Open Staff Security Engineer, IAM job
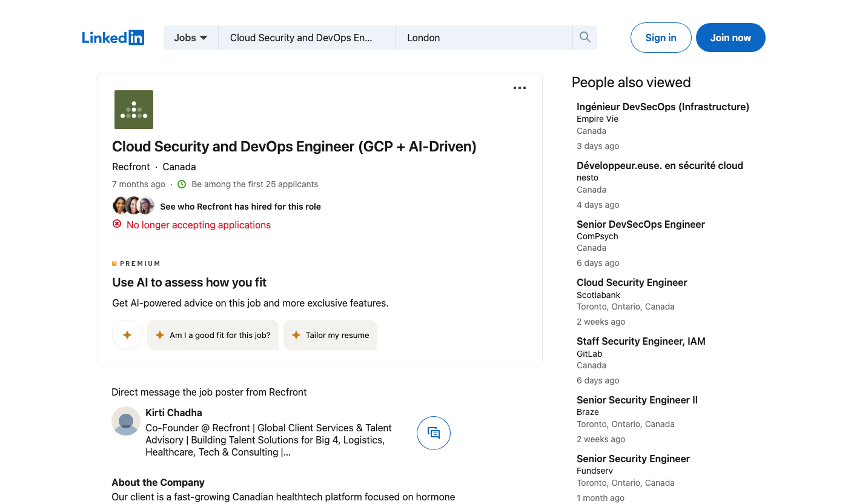The height and width of the screenshot is (504, 848). pyautogui.click(x=641, y=341)
